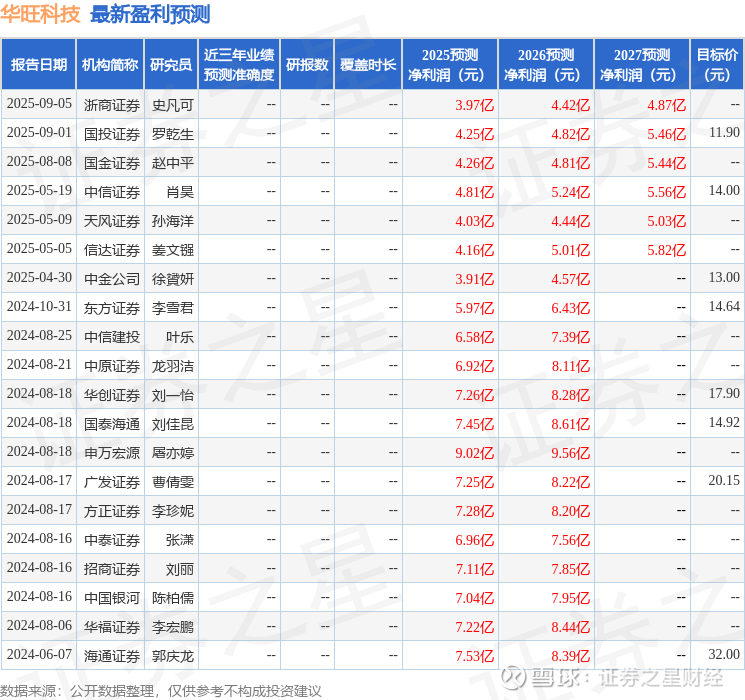Click target price 20.15

point(724,480)
